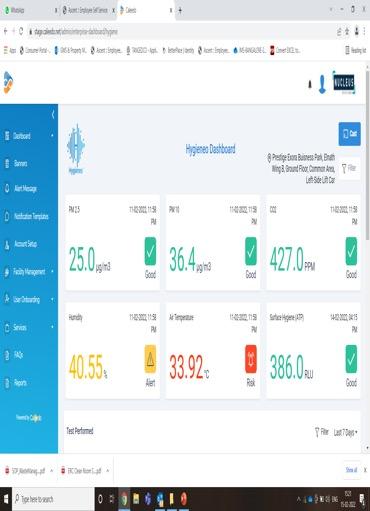The height and width of the screenshot is (511, 370).
Task: Click the Filter button near location
Action: (x=349, y=168)
